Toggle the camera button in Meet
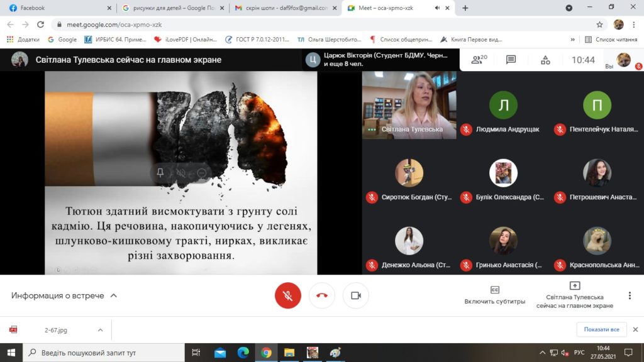The image size is (644, 362). (356, 295)
